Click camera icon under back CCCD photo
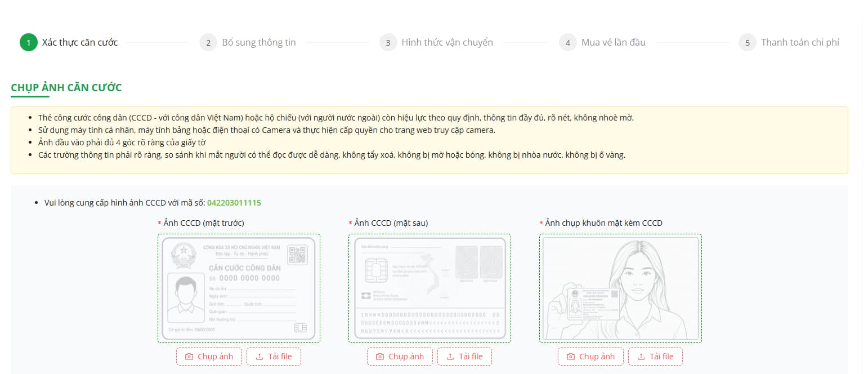Viewport: 868px width, 374px height. (x=380, y=357)
